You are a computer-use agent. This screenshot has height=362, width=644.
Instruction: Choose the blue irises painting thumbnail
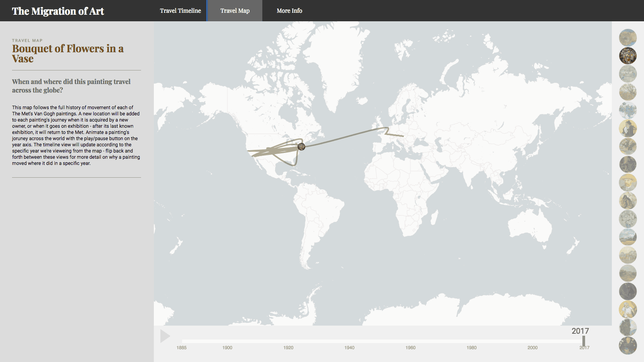pos(628,110)
